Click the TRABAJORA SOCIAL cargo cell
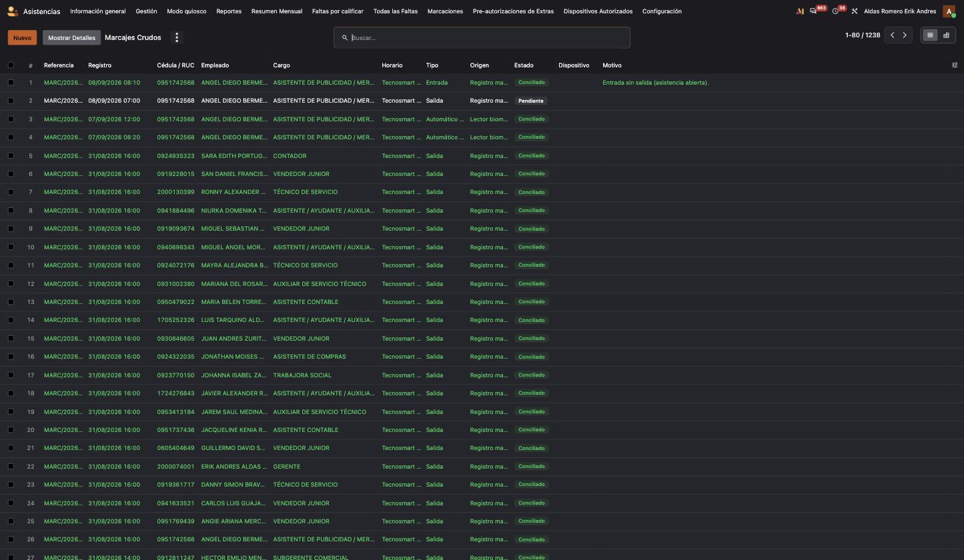 click(302, 375)
